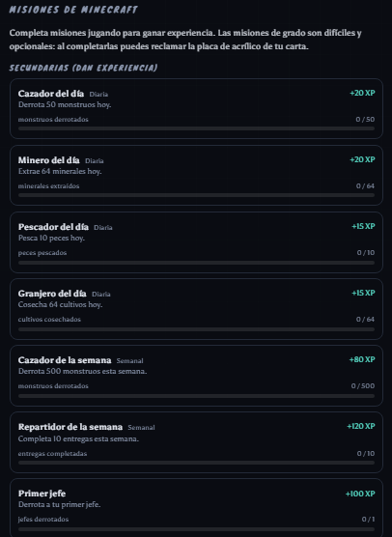Screen dimensions: 392x537
Task: Select the Cazador de la semana mission
Action: (196, 376)
